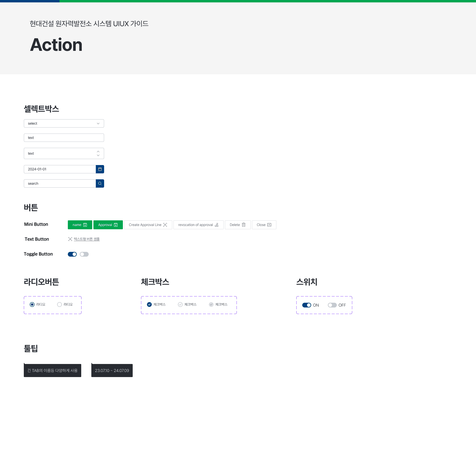
Task: Click the download icon on name button
Action: (x=85, y=225)
